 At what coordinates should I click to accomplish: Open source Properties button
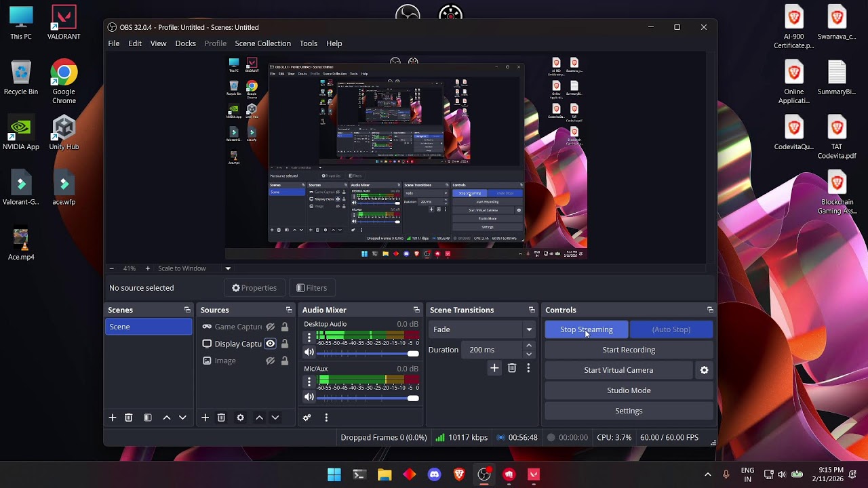pos(254,288)
